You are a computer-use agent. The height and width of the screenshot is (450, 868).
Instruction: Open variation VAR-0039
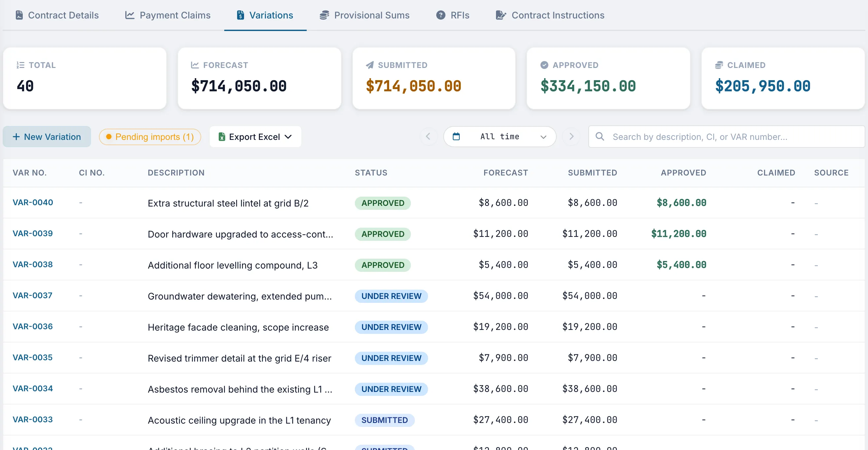(x=33, y=233)
